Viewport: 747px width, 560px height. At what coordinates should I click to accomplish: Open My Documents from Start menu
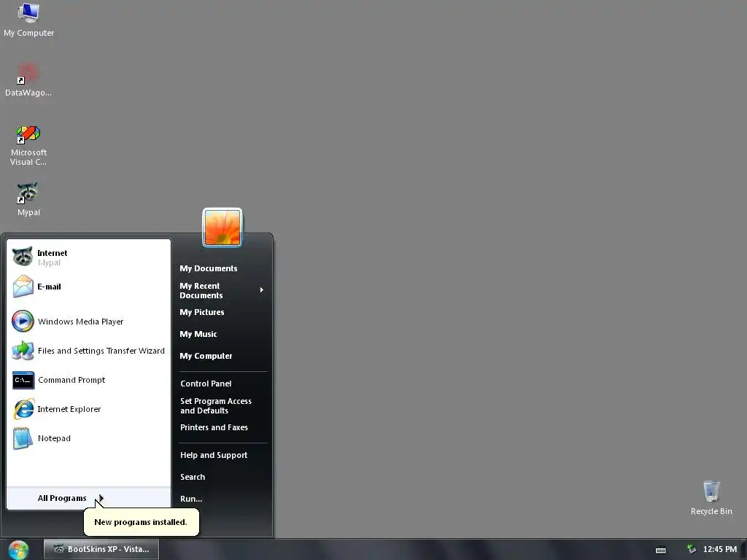click(x=208, y=268)
